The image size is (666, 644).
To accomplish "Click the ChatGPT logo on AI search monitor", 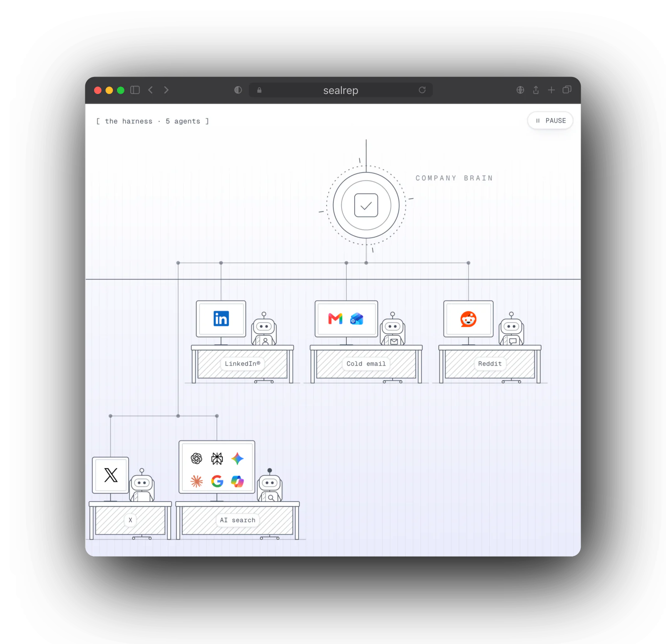I will coord(196,458).
